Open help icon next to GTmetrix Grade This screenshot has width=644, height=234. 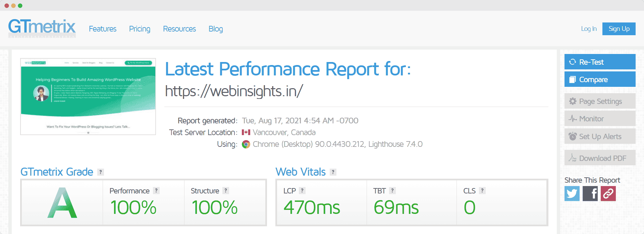(101, 172)
